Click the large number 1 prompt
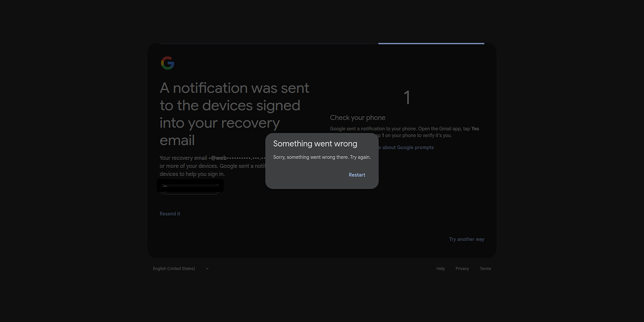 (407, 98)
